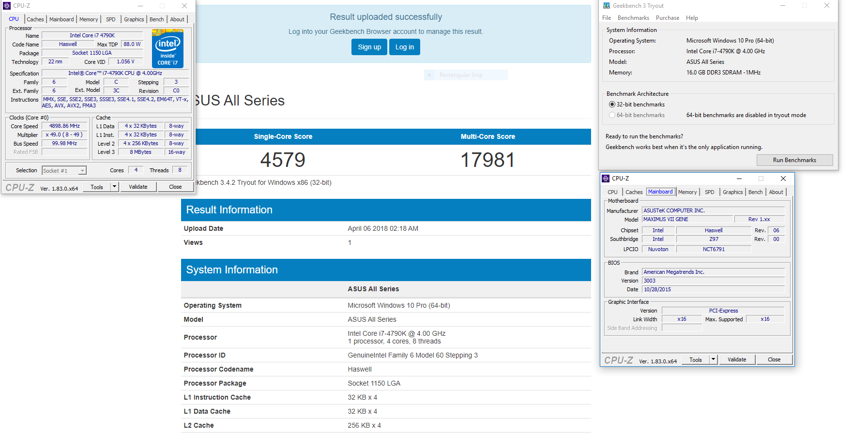
Task: Click the Level 3 cache 8 MBytes value
Action: (x=140, y=152)
